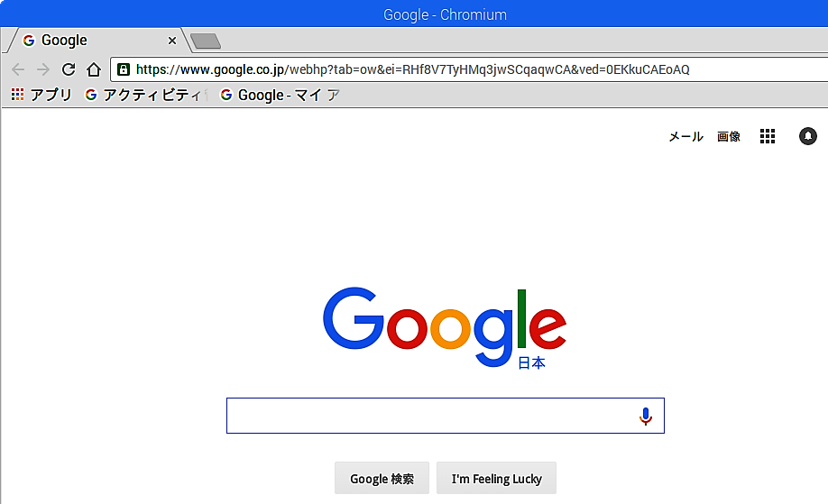The image size is (828, 504).
Task: Click the Google 検索 button
Action: 382,478
